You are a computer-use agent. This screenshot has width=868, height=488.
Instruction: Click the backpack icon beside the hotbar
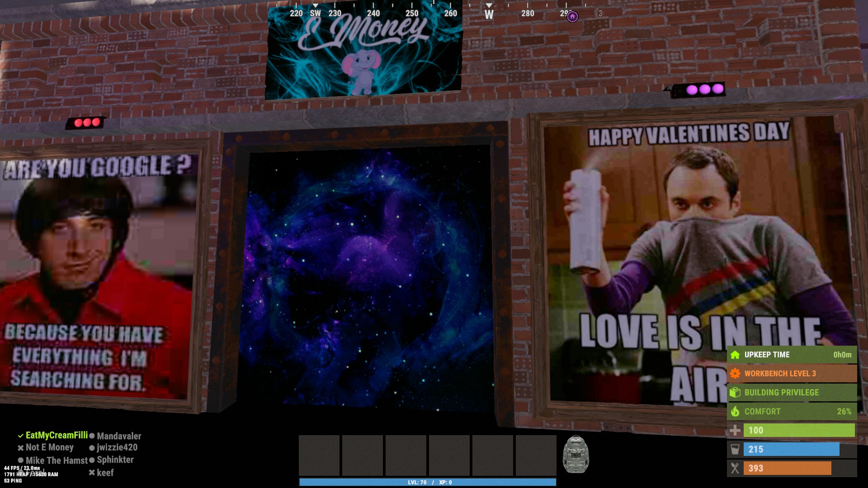576,455
